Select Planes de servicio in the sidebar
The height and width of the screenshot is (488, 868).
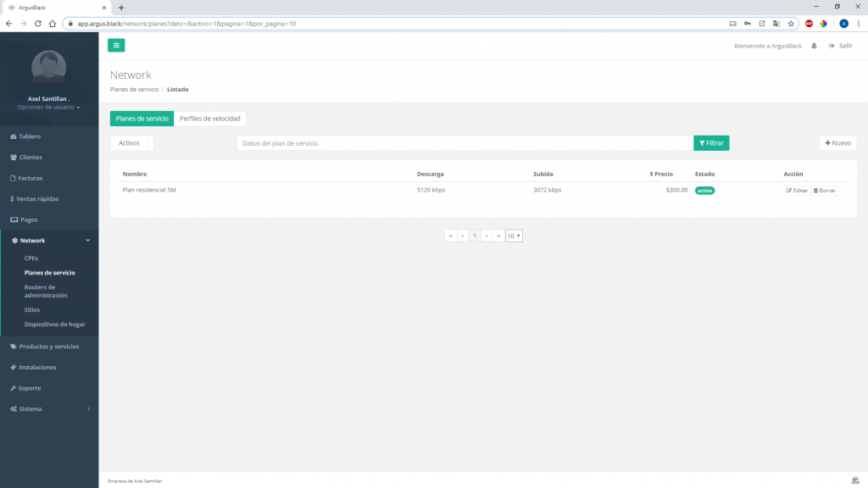pos(50,273)
